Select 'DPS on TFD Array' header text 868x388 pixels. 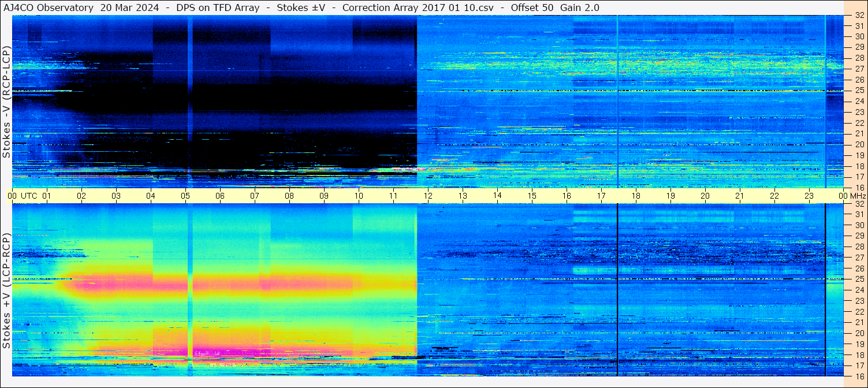(x=218, y=8)
